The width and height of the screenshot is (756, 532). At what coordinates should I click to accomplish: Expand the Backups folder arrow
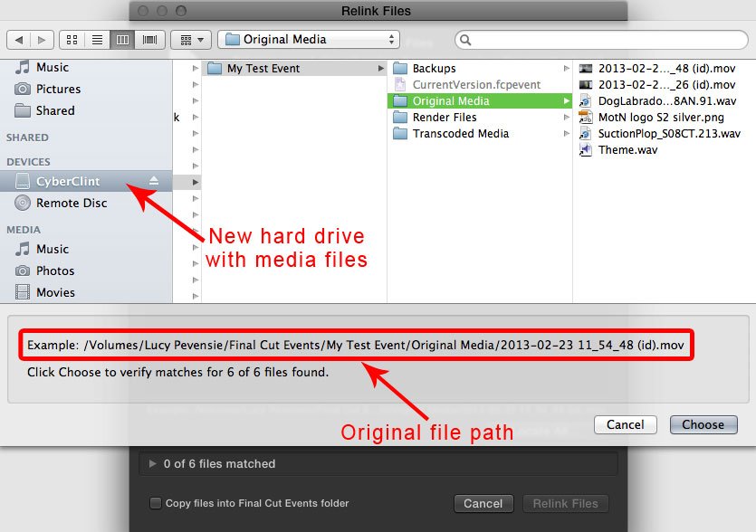(567, 69)
